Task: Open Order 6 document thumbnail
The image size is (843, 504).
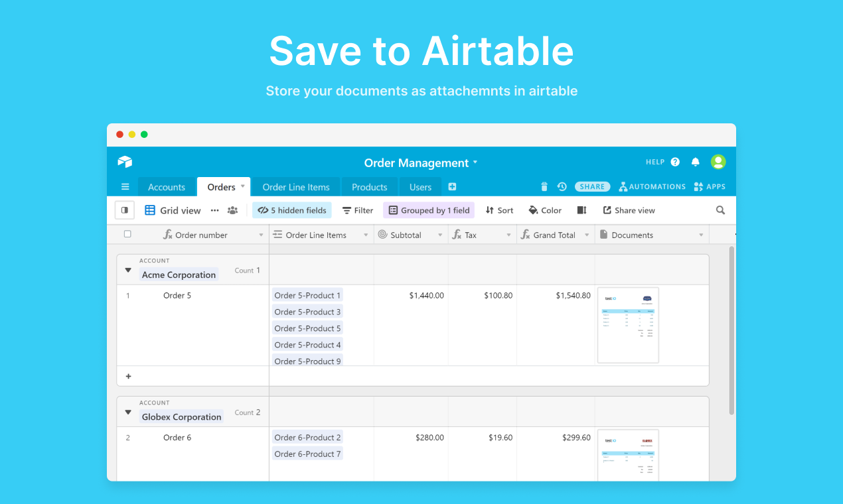Action: pyautogui.click(x=628, y=455)
